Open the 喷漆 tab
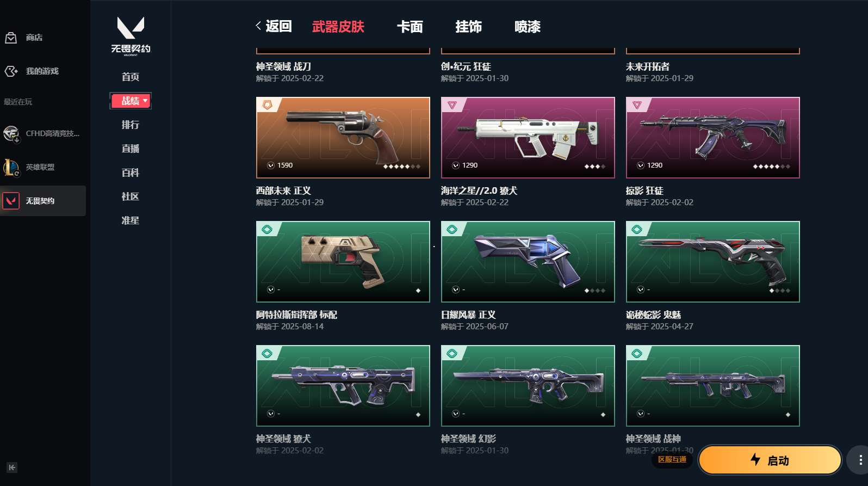Screen dimensions: 868x486 coord(527,27)
